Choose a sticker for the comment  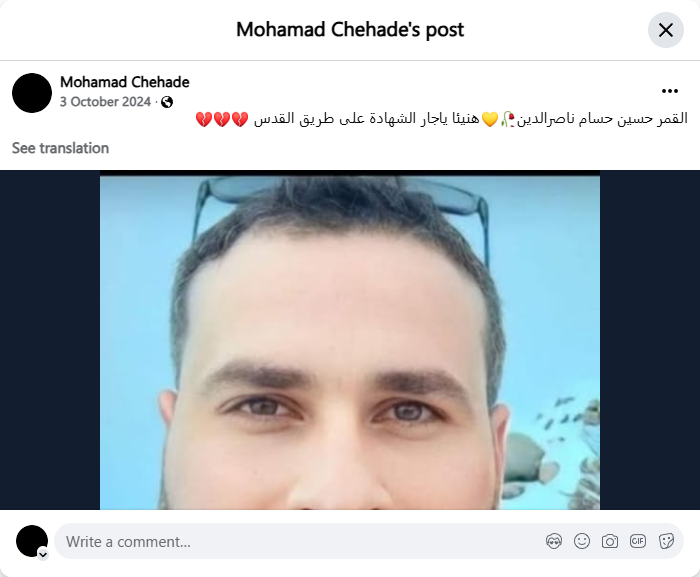(666, 541)
